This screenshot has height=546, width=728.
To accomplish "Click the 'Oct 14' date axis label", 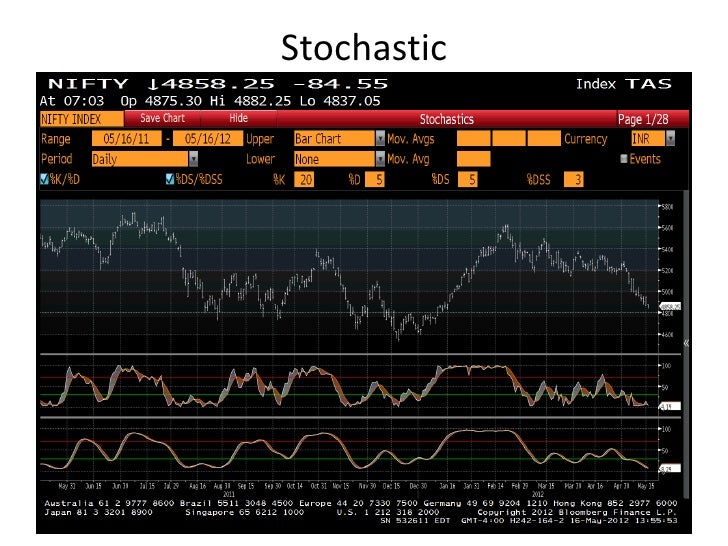I will pyautogui.click(x=295, y=486).
